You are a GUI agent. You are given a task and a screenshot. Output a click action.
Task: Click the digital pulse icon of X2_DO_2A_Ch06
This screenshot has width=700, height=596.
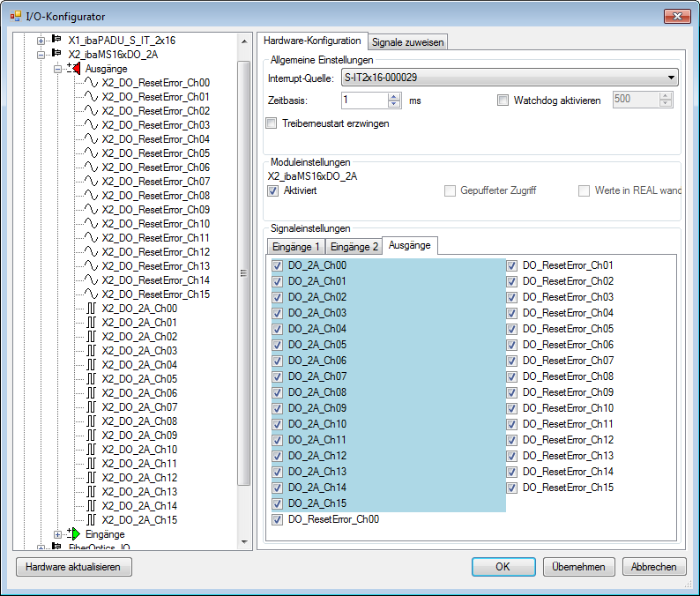click(91, 393)
